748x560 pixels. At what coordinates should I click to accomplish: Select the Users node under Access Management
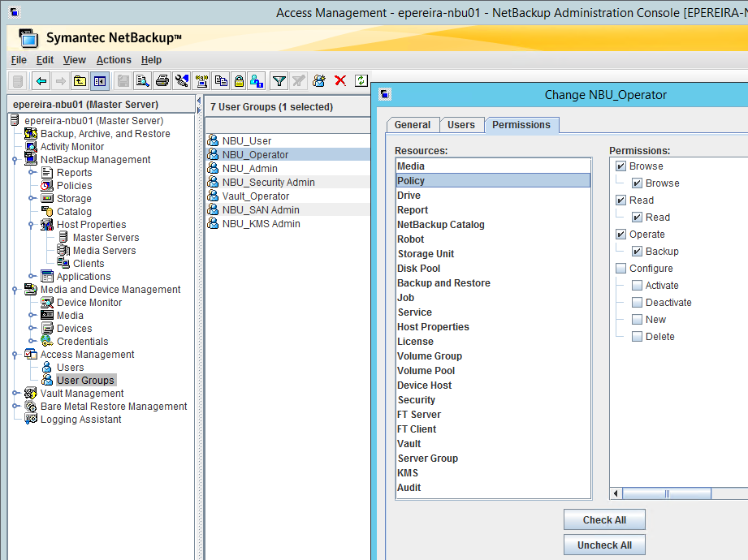pos(70,368)
